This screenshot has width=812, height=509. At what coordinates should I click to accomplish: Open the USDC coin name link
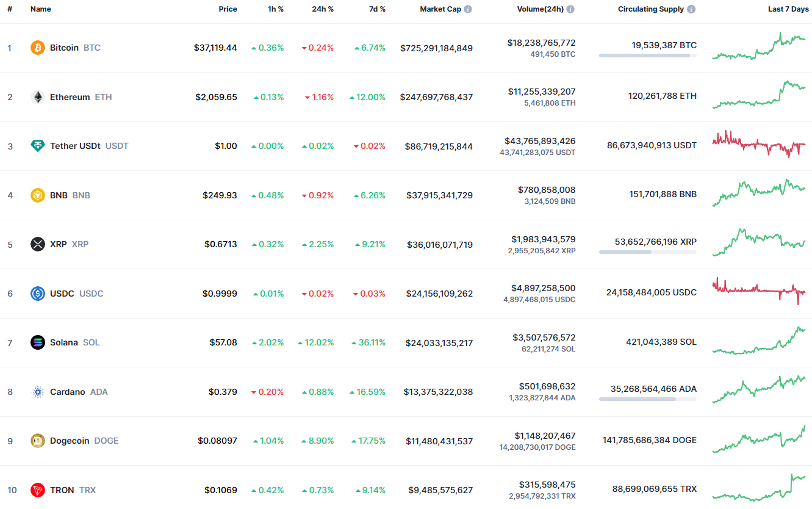tap(62, 294)
